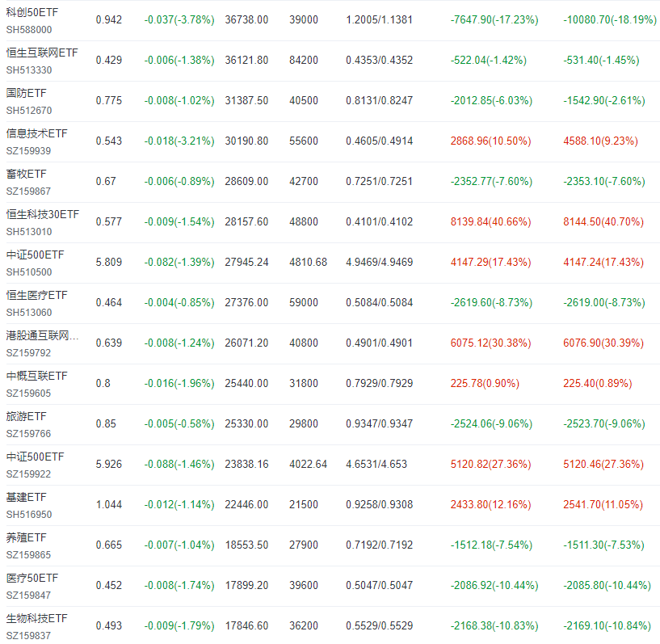The image size is (660, 644).
Task: Open the 生物科技ETF fund name
Action: (36, 619)
